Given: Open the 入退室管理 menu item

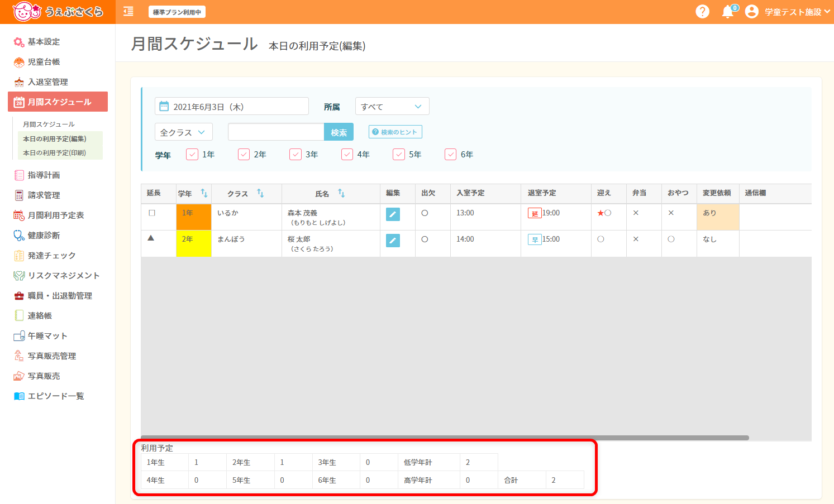Looking at the screenshot, I should (48, 82).
